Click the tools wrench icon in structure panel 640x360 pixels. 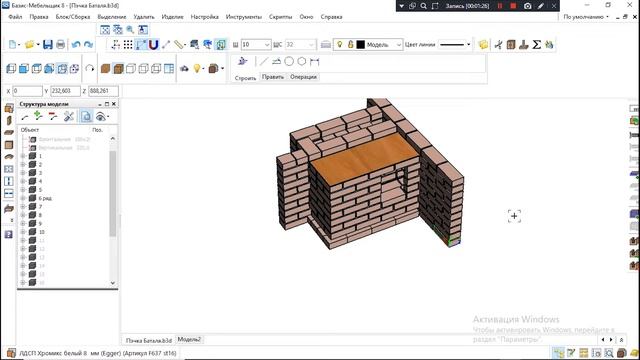69,116
